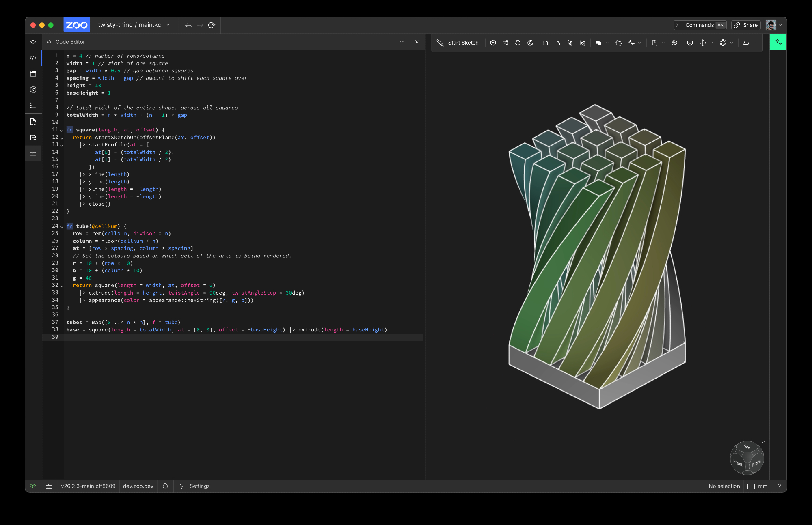The image size is (812, 525).
Task: Click the Loft tool icon
Action: point(518,43)
